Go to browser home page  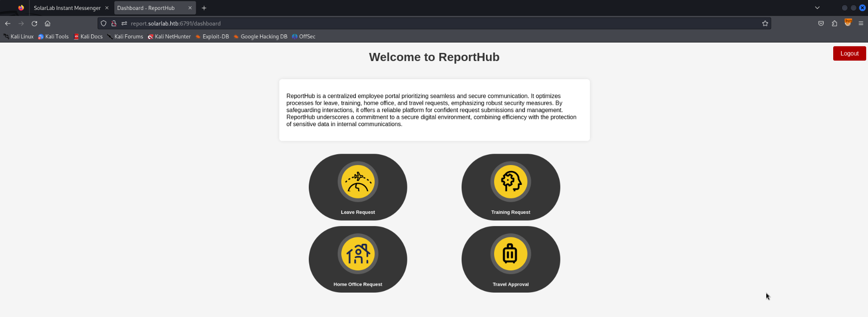[47, 24]
